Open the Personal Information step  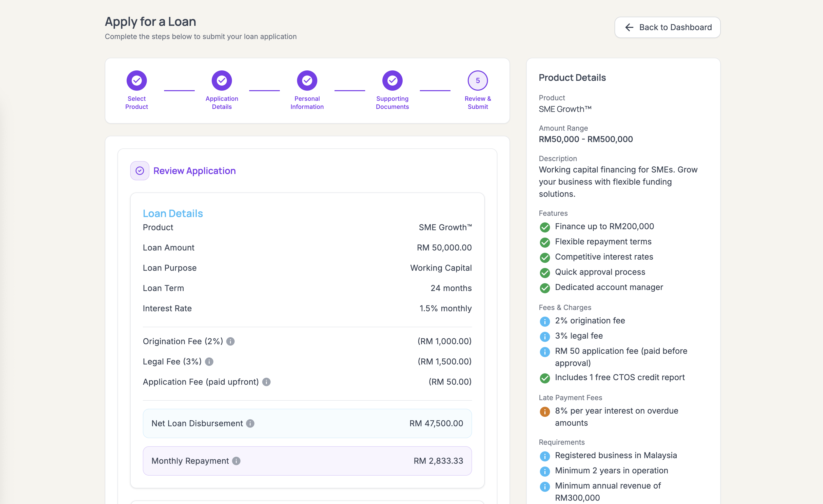[307, 81]
